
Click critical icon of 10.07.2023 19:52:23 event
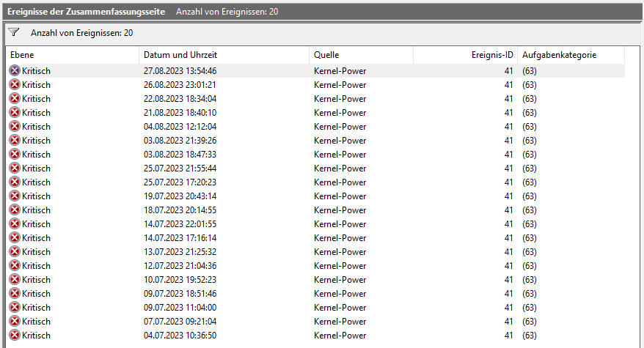15,280
